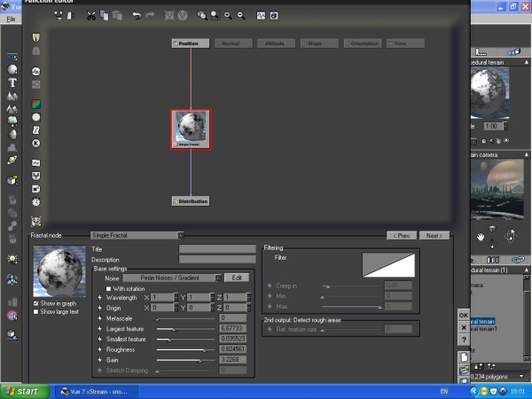
Task: Click the Roughness slider
Action: point(185,350)
